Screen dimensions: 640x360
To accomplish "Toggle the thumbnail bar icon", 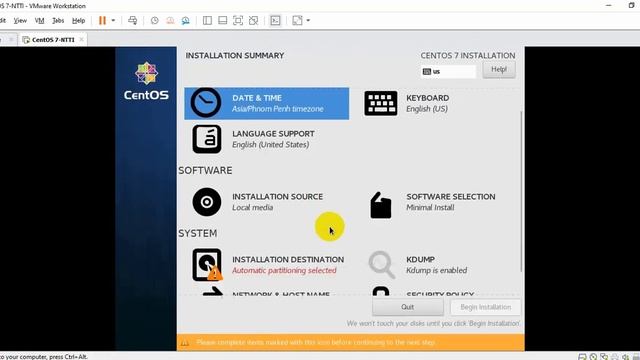I will (222, 20).
